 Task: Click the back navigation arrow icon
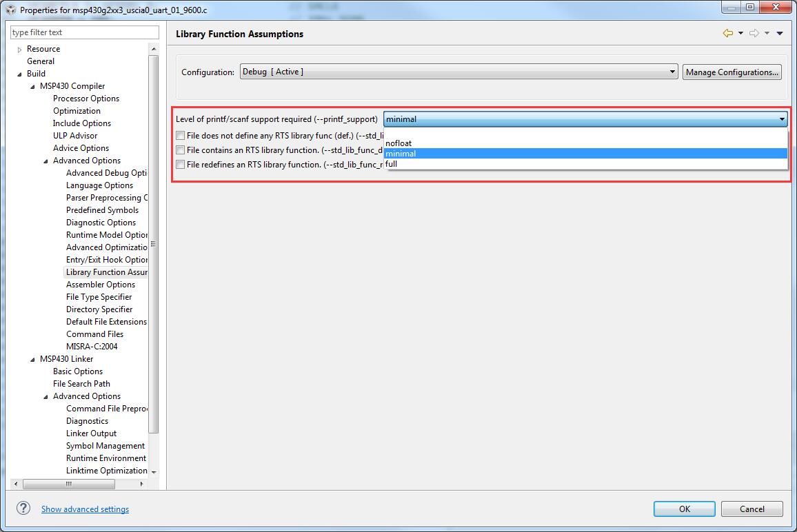point(728,33)
